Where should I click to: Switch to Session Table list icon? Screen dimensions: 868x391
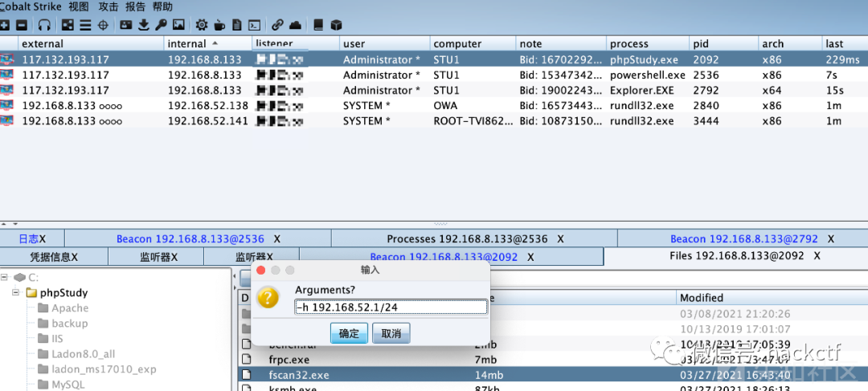(85, 25)
